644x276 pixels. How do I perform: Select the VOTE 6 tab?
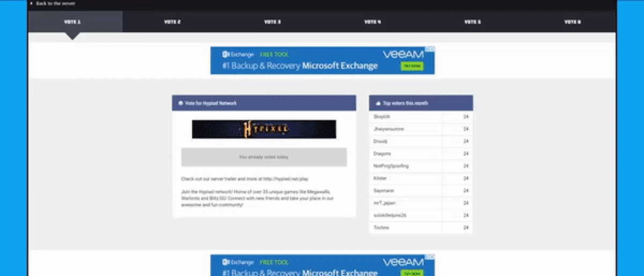[572, 22]
